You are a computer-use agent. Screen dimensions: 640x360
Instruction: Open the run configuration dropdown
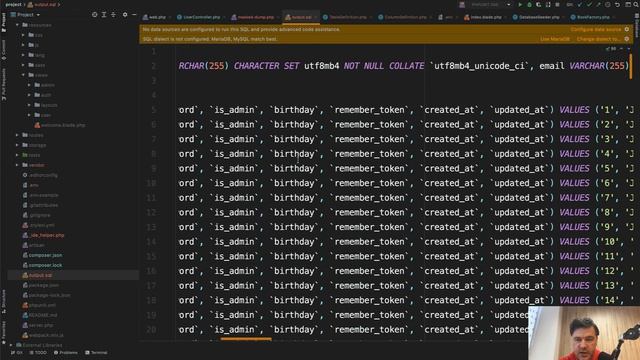(x=490, y=5)
